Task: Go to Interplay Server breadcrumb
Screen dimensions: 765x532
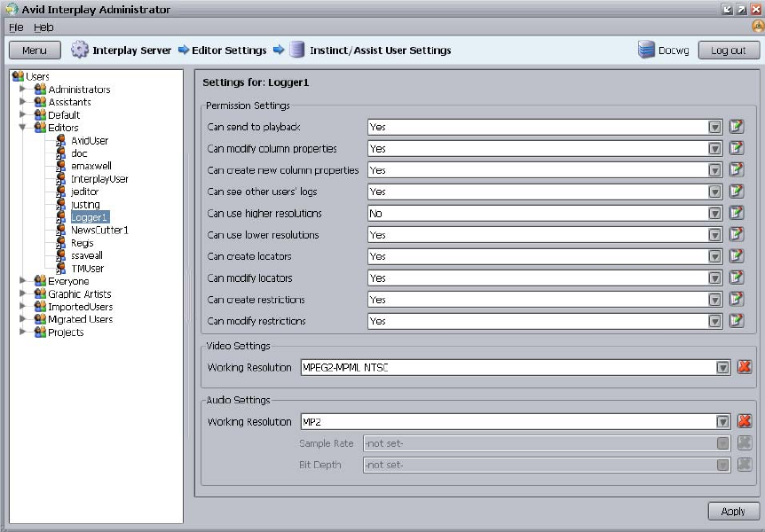Action: pos(131,51)
